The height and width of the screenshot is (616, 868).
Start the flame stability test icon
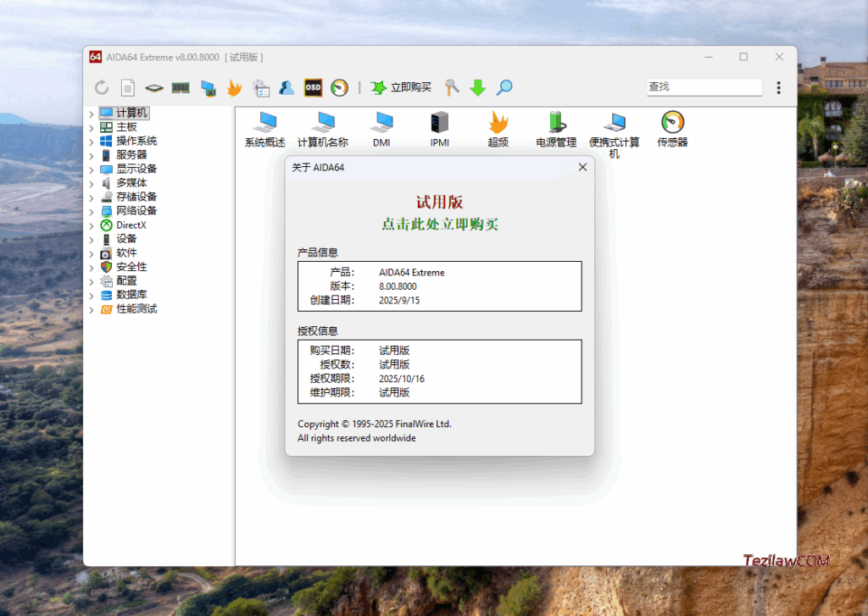tap(234, 87)
